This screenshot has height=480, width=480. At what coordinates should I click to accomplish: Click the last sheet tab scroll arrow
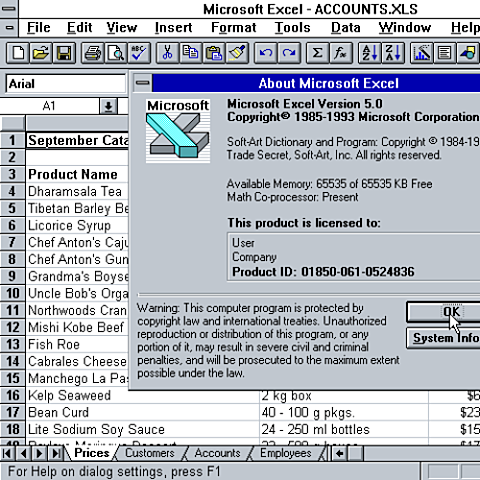tap(56, 453)
